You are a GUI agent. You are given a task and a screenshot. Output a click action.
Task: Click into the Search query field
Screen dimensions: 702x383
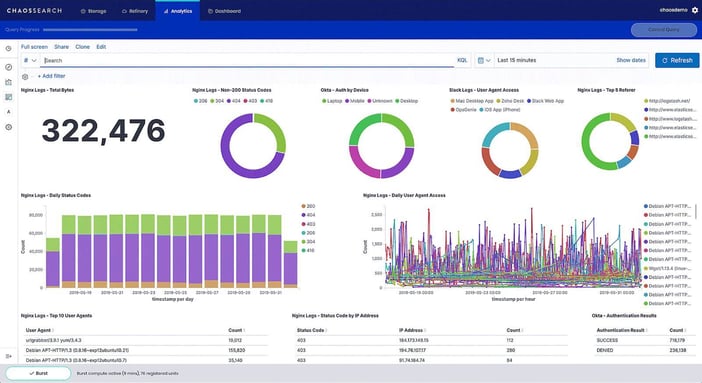point(248,60)
